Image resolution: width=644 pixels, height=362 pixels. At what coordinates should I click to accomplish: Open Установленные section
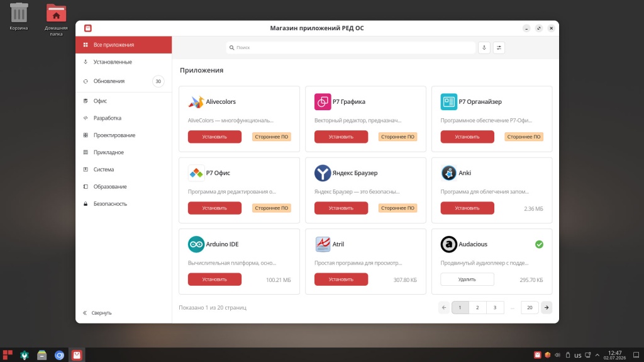coord(124,62)
